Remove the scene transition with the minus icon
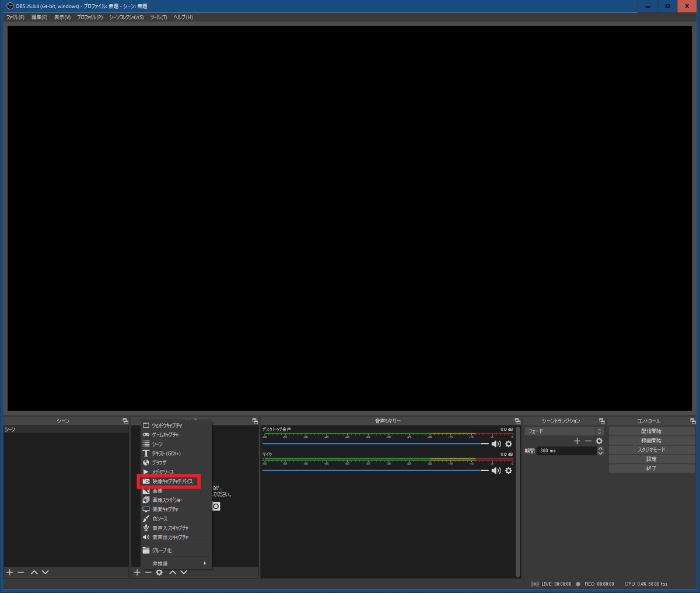This screenshot has width=700, height=593. pos(588,441)
